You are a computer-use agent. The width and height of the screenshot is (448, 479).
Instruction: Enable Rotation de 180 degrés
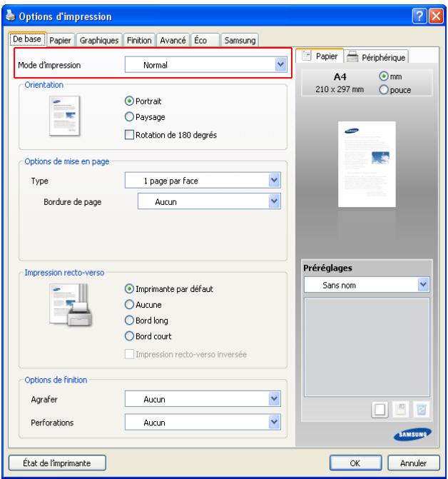click(x=170, y=135)
